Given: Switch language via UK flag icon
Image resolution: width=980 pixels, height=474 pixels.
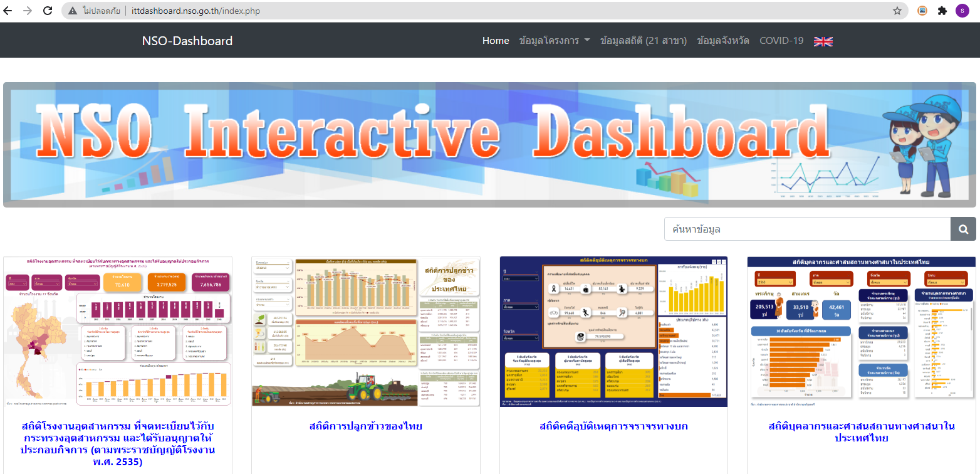Looking at the screenshot, I should click(x=823, y=41).
